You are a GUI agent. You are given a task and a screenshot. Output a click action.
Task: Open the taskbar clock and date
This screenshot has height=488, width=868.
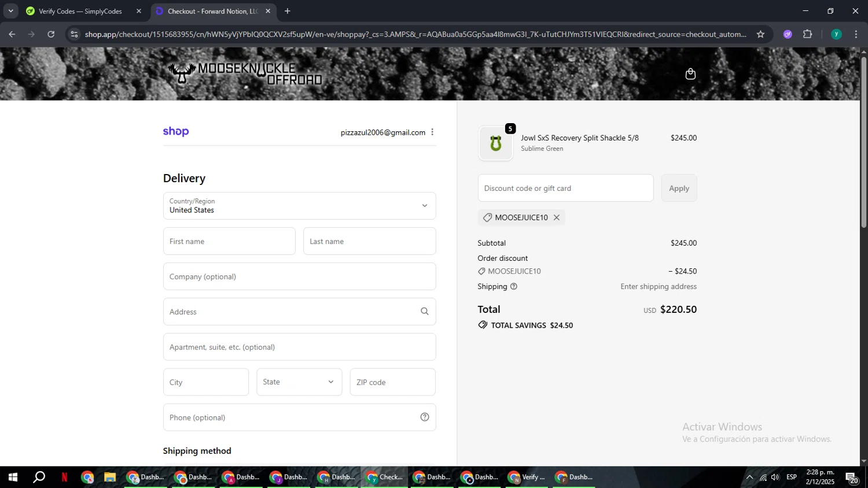(x=821, y=477)
